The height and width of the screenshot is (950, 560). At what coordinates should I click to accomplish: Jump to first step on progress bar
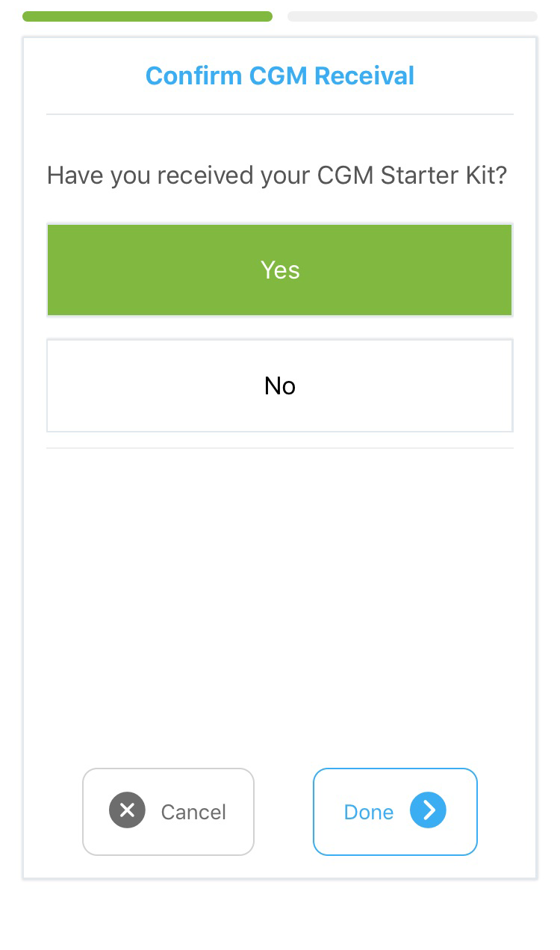click(147, 16)
